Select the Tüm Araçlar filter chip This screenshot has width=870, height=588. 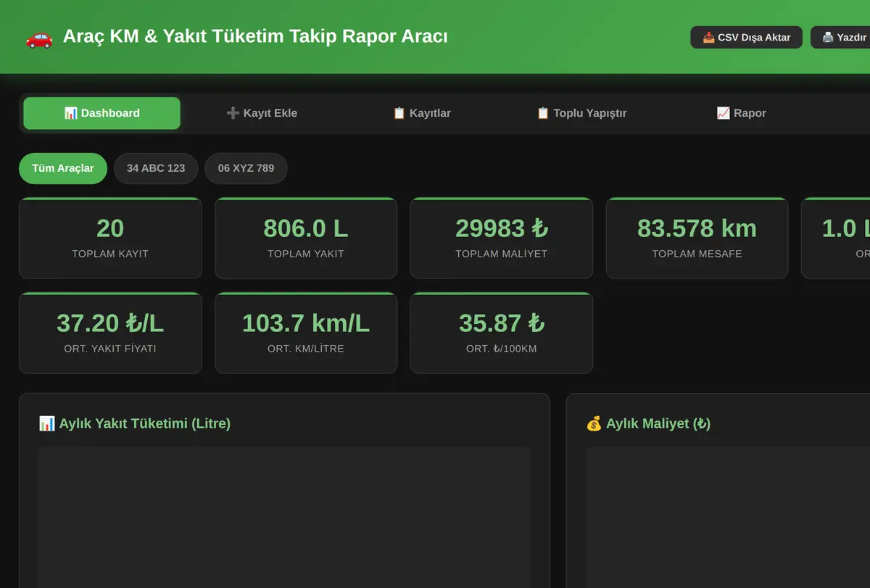coord(63,168)
